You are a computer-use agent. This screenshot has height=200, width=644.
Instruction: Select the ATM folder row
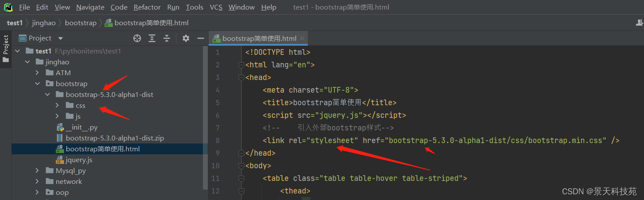click(x=108, y=73)
